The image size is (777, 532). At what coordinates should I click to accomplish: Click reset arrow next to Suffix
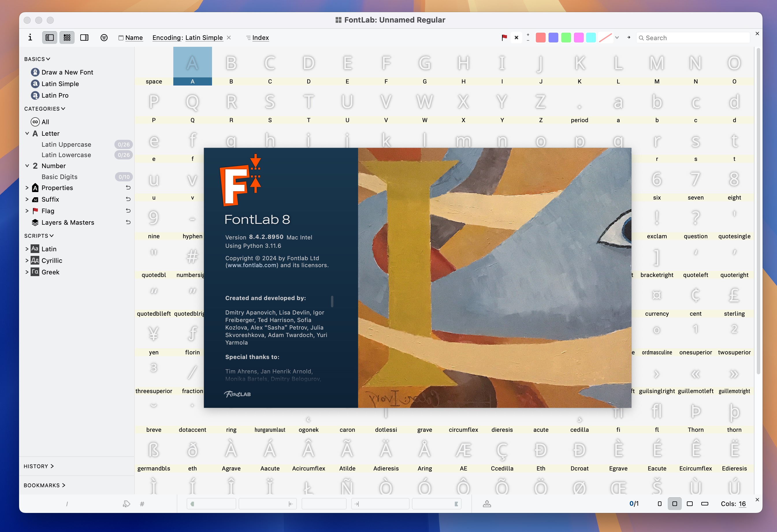[x=128, y=199]
